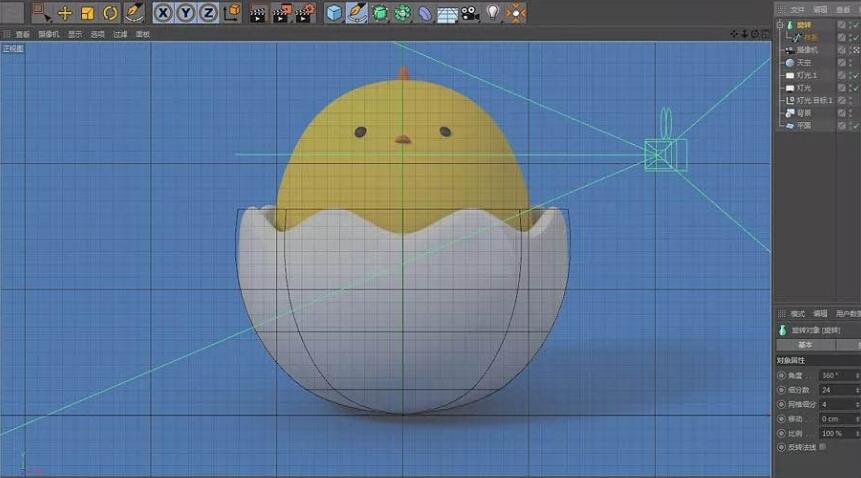Open viewport 摄像机 menu
This screenshot has height=478, width=861.
point(49,35)
